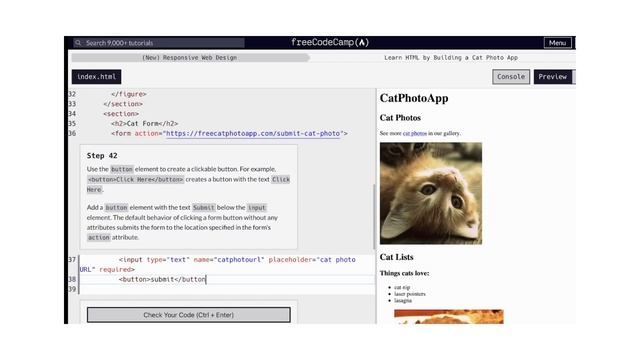Click the editor vertical scrollbar
This screenshot has width=640, height=360.
[x=374, y=216]
